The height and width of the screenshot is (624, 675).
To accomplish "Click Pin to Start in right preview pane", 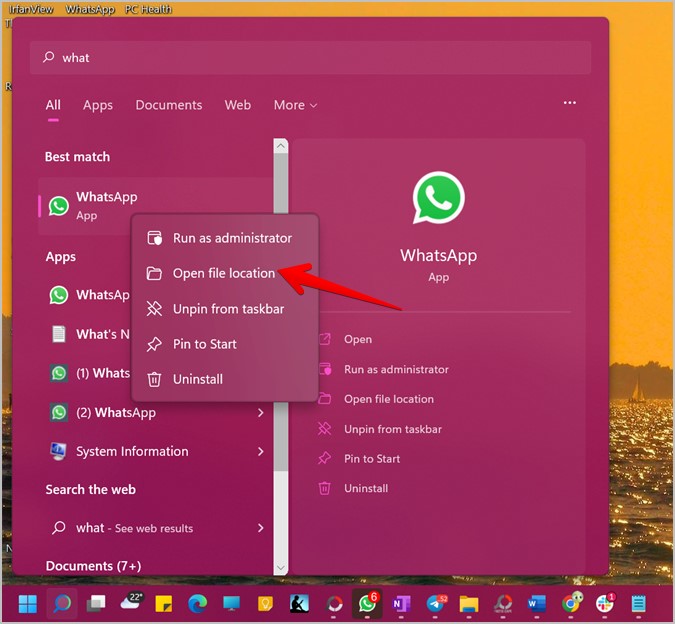I will click(372, 459).
